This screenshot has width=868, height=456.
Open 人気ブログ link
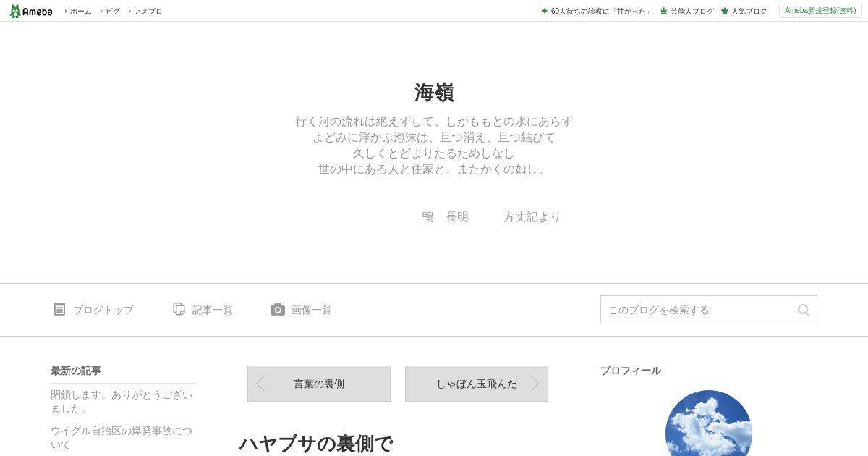pos(749,11)
